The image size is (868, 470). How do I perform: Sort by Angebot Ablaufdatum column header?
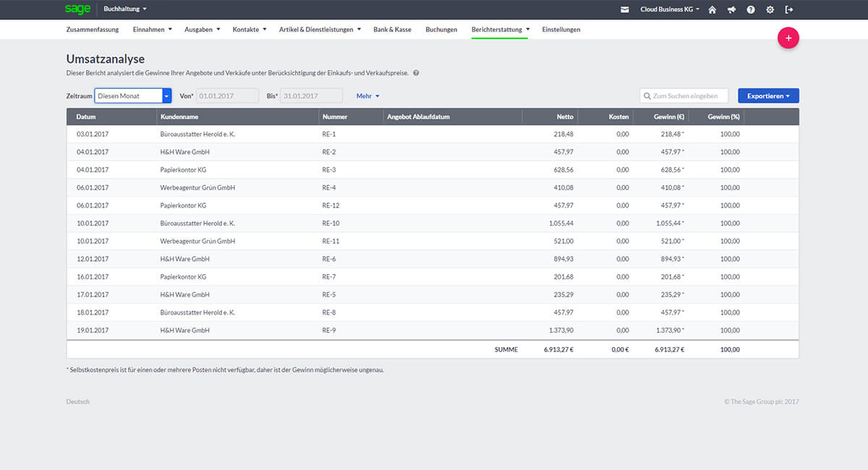pos(452,116)
